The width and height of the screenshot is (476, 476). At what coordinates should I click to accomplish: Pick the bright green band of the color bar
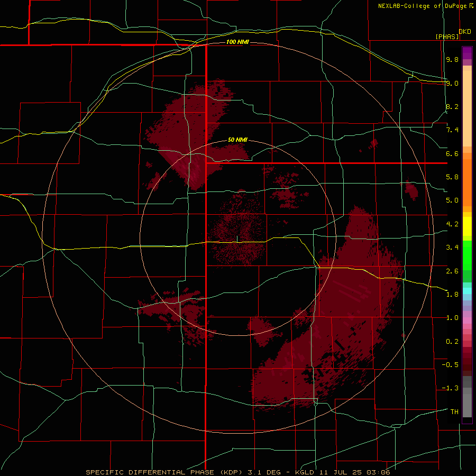pos(467,255)
